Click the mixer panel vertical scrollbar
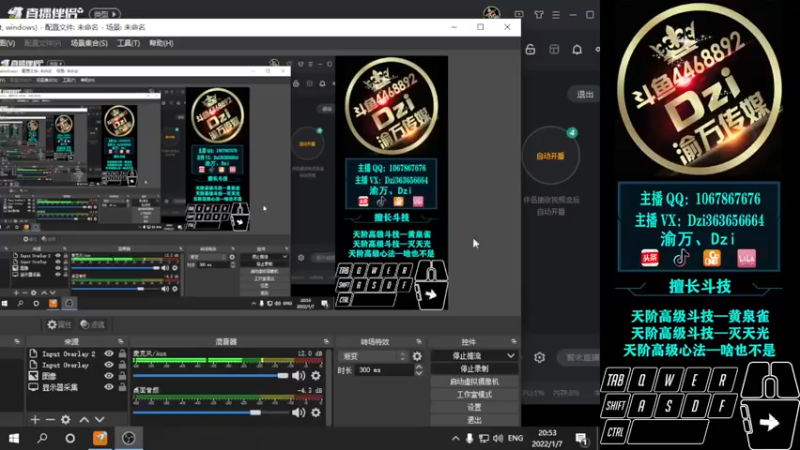The image size is (800, 450). pyautogui.click(x=329, y=386)
